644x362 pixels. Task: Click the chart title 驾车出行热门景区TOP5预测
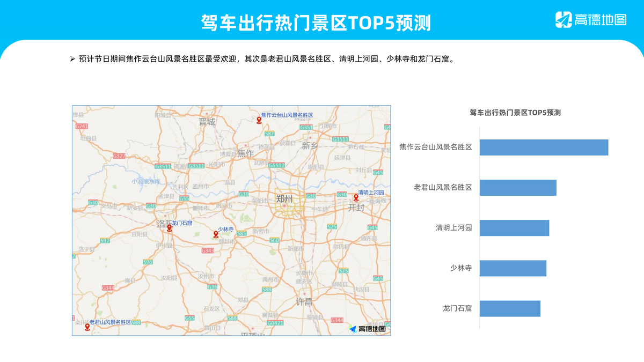[x=515, y=113]
